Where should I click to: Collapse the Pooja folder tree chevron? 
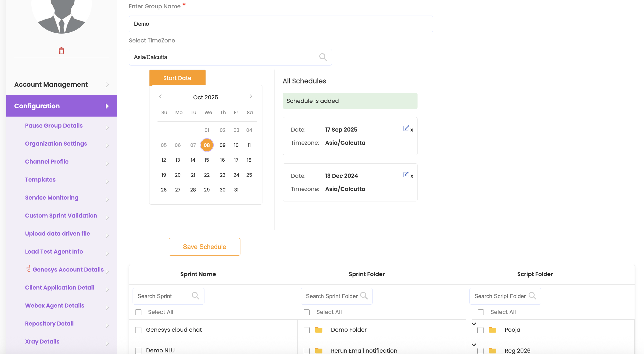coord(474,324)
